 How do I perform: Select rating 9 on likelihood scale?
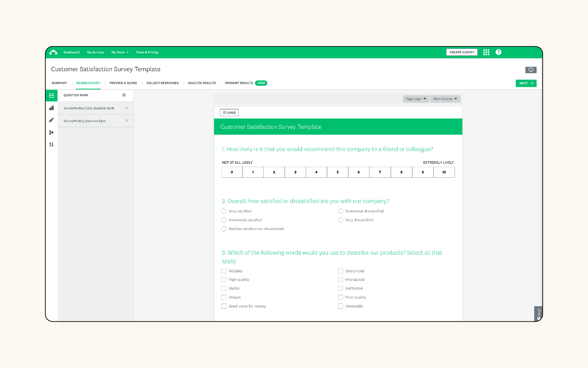(423, 172)
